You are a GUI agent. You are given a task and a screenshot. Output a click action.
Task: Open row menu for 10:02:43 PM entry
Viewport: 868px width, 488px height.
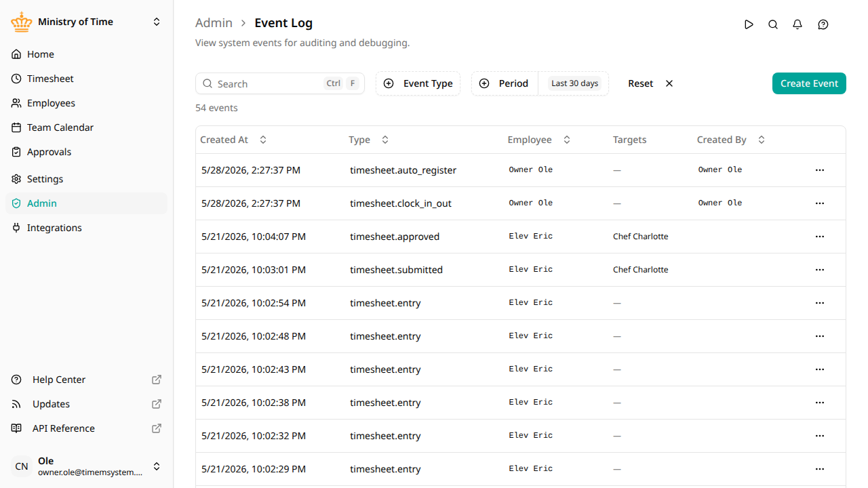pos(820,369)
